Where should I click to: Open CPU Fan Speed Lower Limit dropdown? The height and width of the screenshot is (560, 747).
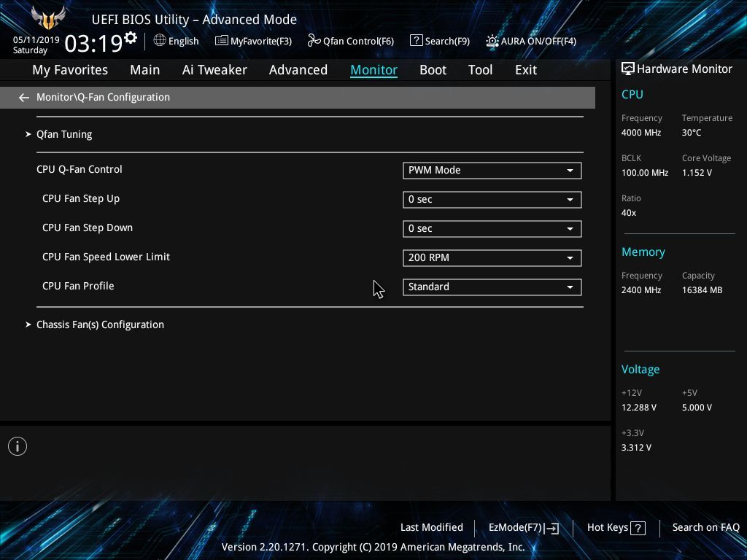click(492, 257)
